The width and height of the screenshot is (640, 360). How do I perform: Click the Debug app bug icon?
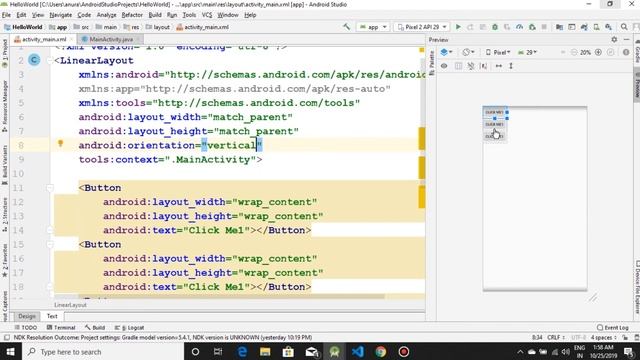tap(495, 27)
